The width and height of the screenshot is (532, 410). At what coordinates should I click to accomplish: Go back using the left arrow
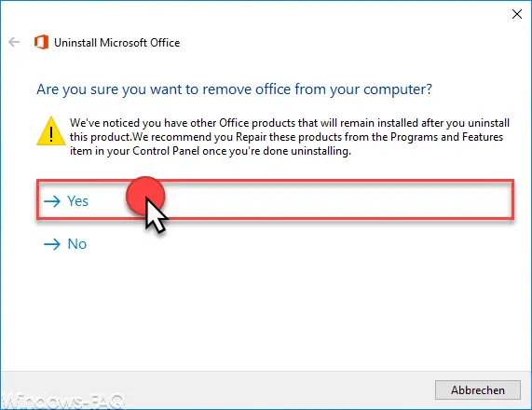click(x=14, y=42)
